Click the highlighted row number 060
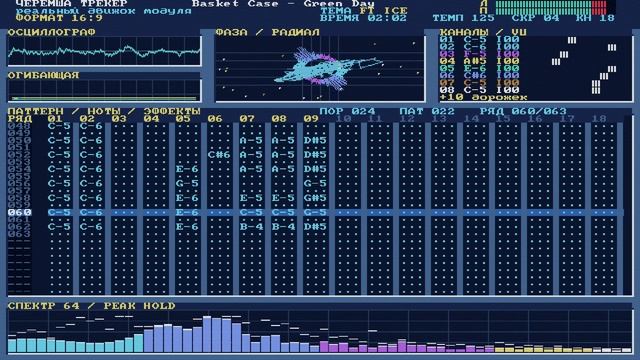This screenshot has width=640, height=360. click(20, 212)
